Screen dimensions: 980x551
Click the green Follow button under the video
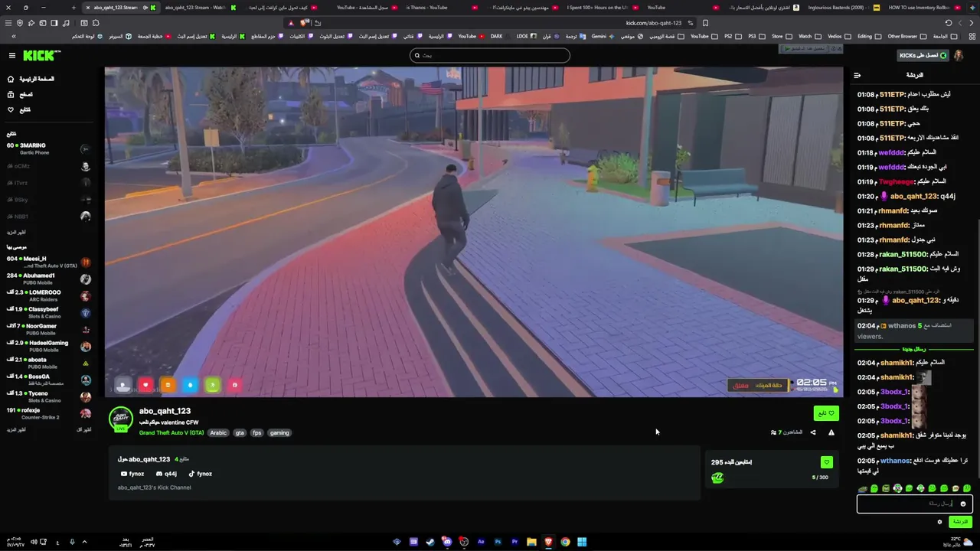[x=826, y=413]
